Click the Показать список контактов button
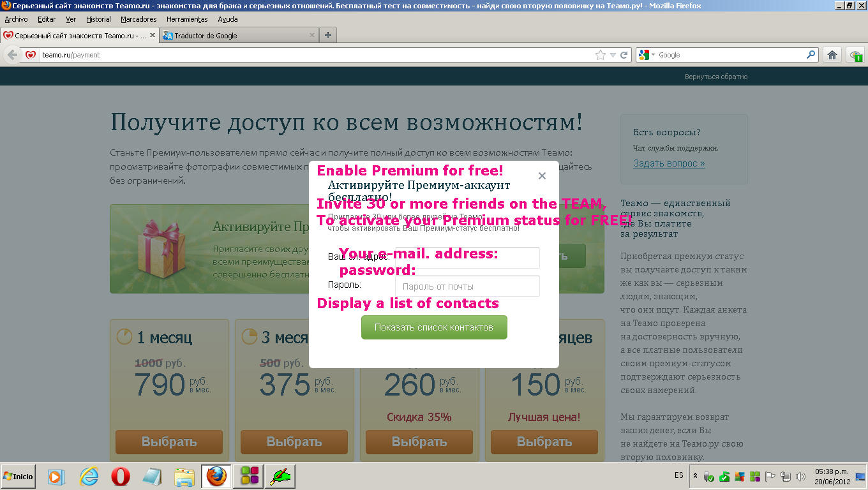Screen dimensions: 868x490 tap(434, 327)
